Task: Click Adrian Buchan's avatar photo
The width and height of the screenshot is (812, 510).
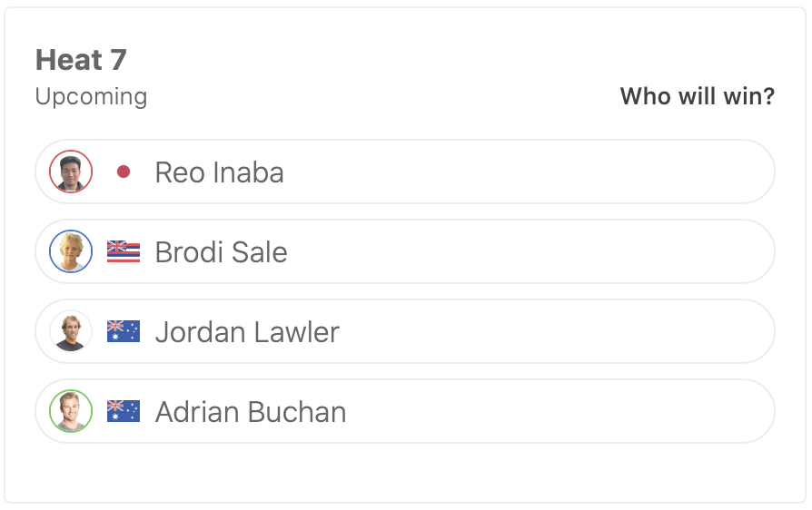Action: tap(71, 411)
